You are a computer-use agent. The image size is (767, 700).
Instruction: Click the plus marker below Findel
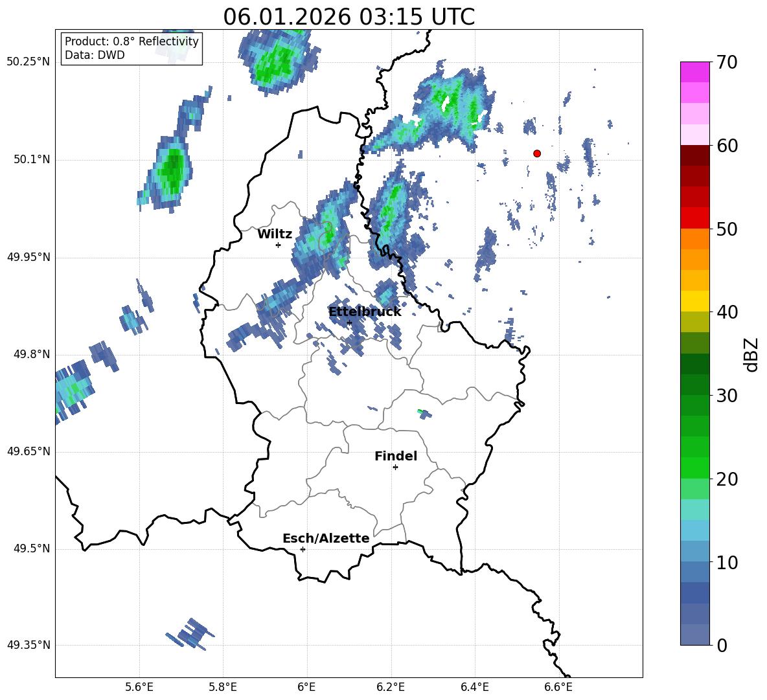(395, 468)
